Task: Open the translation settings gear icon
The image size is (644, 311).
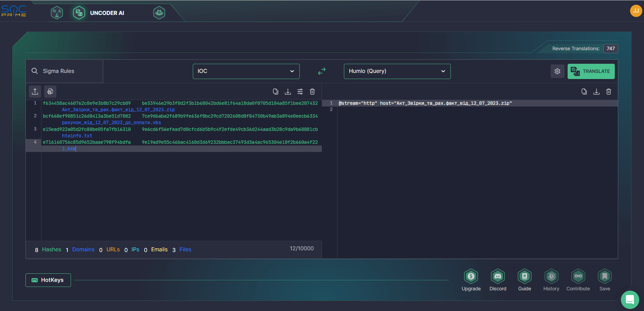Action: (557, 71)
